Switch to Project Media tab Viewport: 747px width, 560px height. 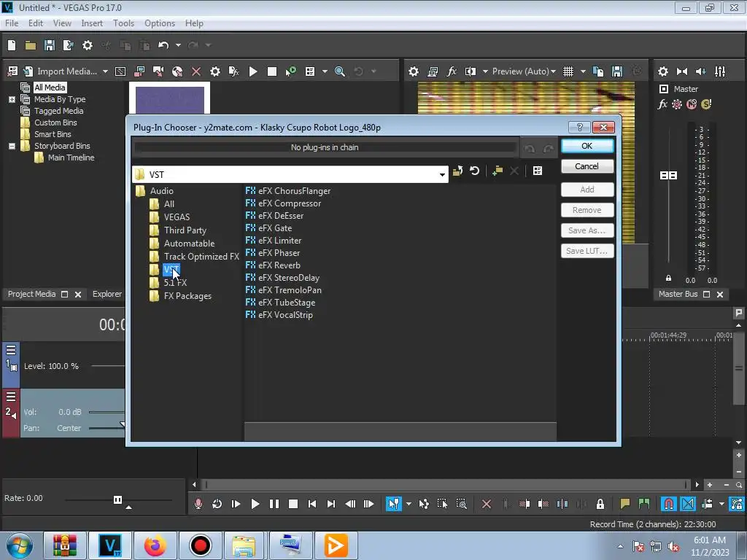[31, 295]
